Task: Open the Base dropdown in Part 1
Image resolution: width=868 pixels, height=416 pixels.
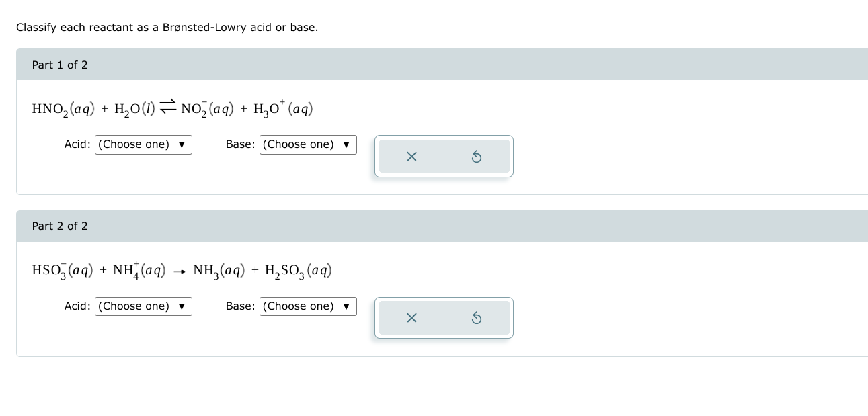Action: click(x=308, y=144)
